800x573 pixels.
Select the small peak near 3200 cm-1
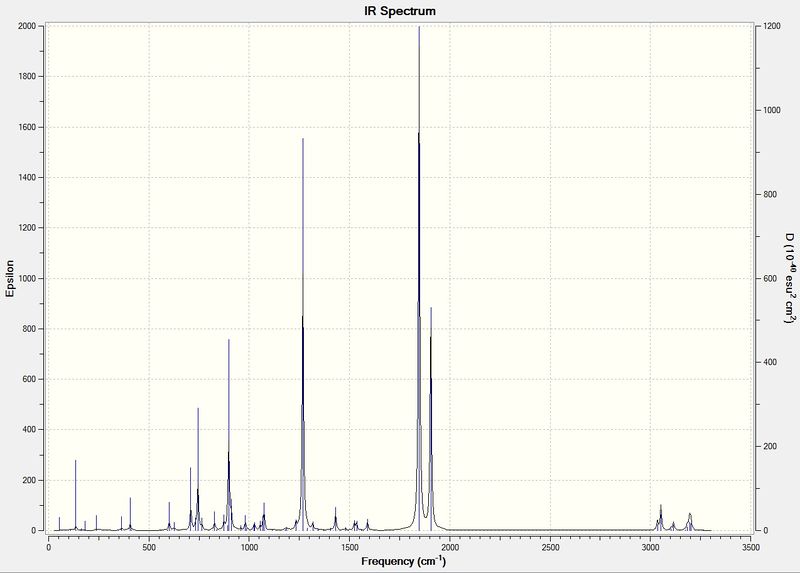tap(690, 522)
